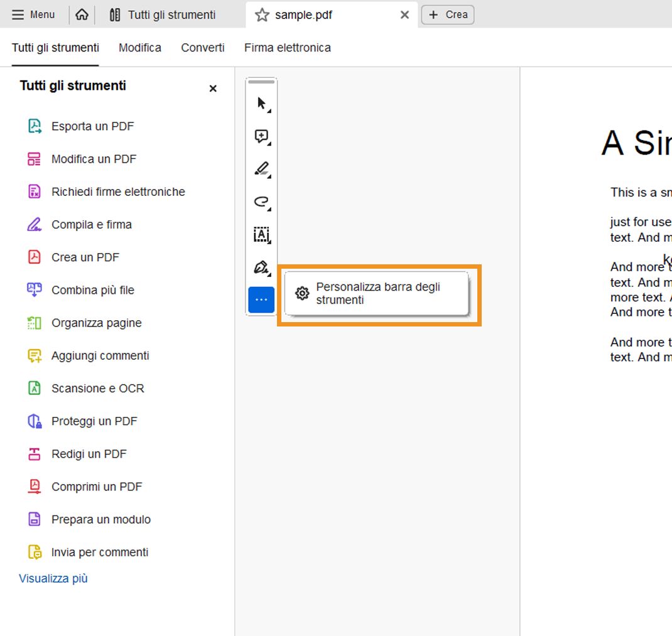
Task: Click the Crea un PDF icon
Action: [35, 257]
